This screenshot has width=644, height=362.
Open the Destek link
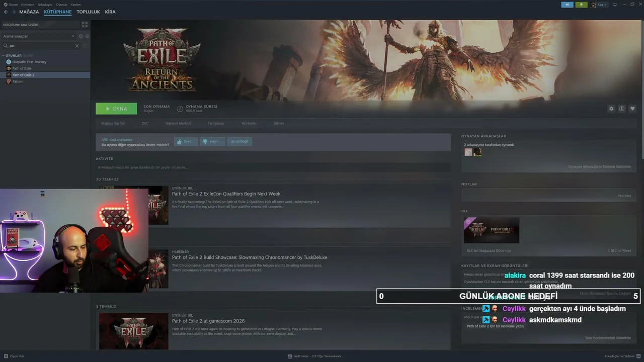(279, 123)
